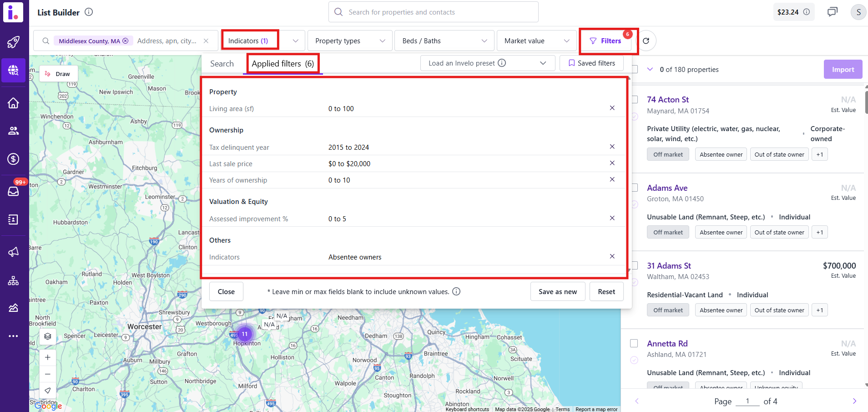Switch to the Search tab
This screenshot has height=412, width=868.
pos(222,64)
